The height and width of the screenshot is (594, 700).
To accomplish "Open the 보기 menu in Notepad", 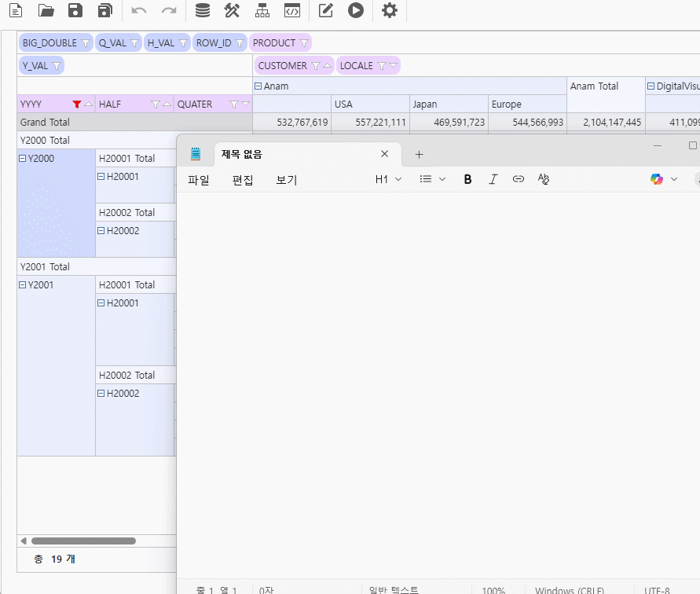I will click(287, 180).
